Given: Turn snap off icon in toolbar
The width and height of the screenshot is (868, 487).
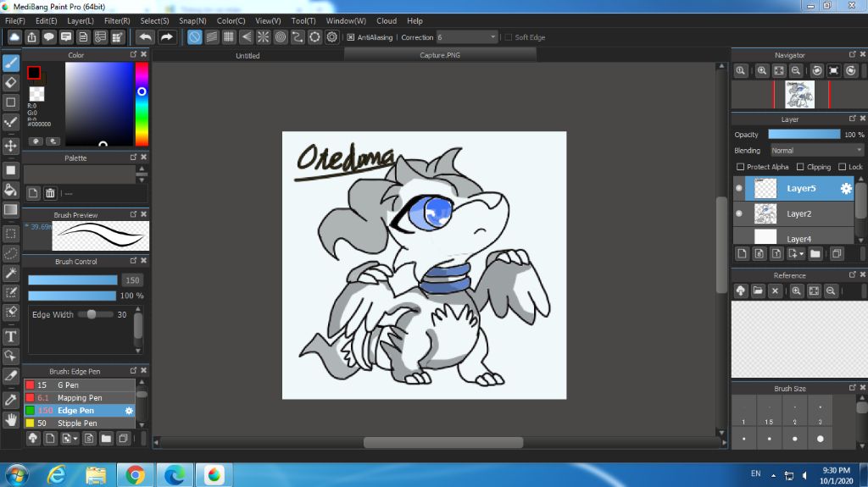Looking at the screenshot, I should 195,37.
